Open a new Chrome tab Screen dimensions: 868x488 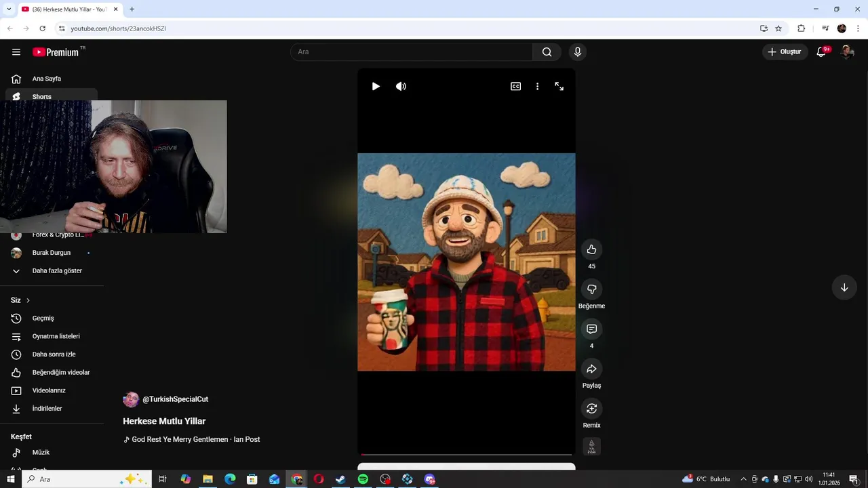click(x=132, y=9)
